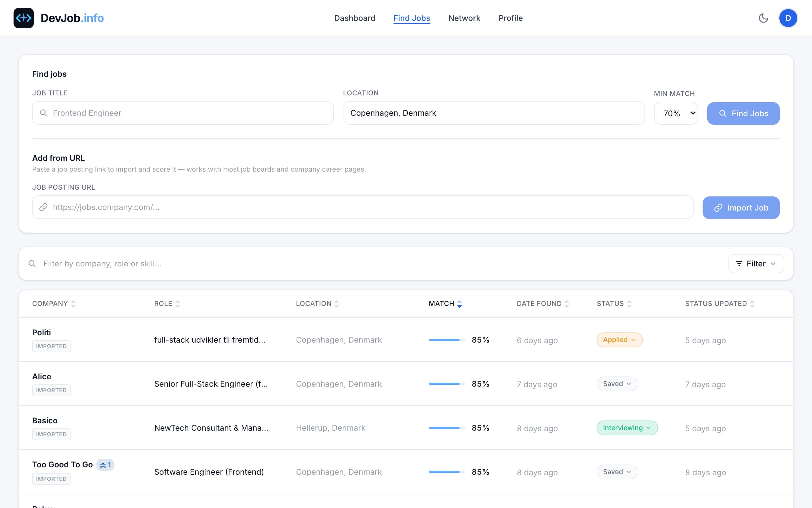Click the Job Posting URL field
The width and height of the screenshot is (812, 508).
click(363, 207)
